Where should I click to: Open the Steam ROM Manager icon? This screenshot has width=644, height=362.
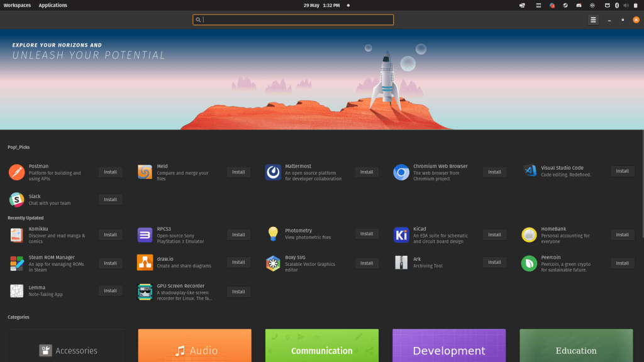coord(17,263)
